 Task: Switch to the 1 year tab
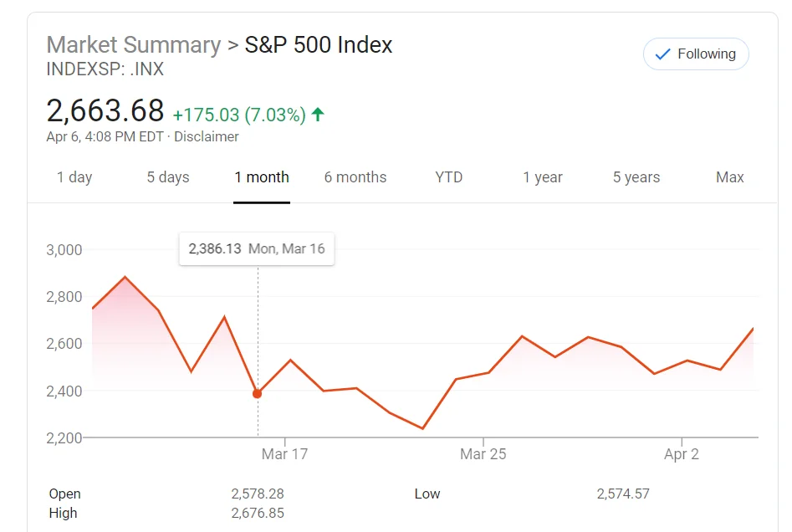(543, 177)
